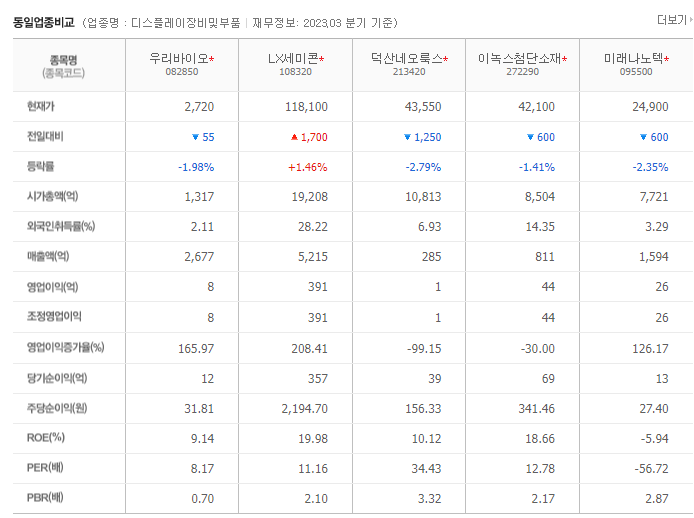Click the down arrow beside 55
The width and height of the screenshot is (694, 518).
[195, 137]
